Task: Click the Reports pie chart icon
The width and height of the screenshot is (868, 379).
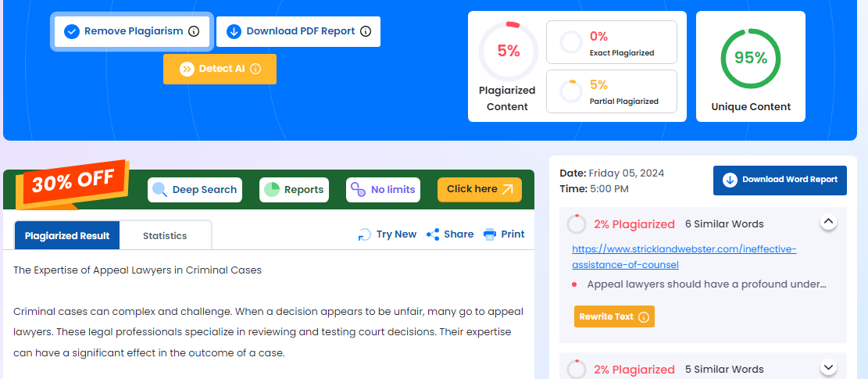Action: coord(272,190)
